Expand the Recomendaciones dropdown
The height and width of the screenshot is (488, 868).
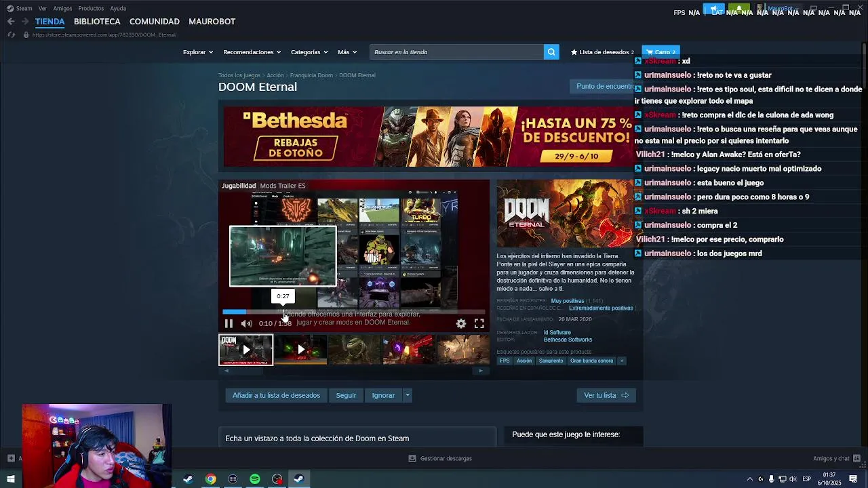252,52
